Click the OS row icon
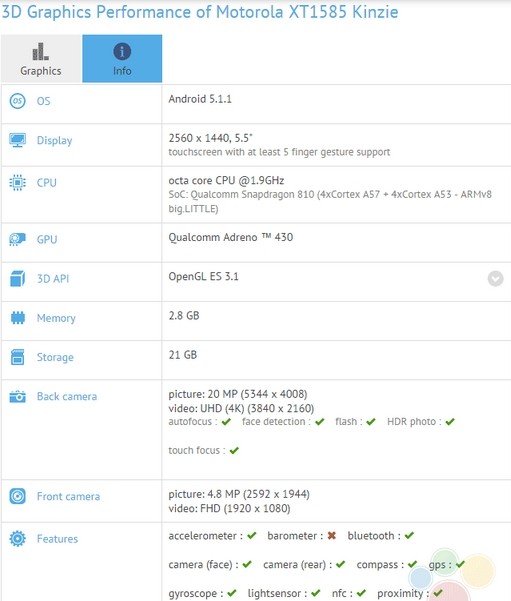511x601 pixels. pos(18,101)
